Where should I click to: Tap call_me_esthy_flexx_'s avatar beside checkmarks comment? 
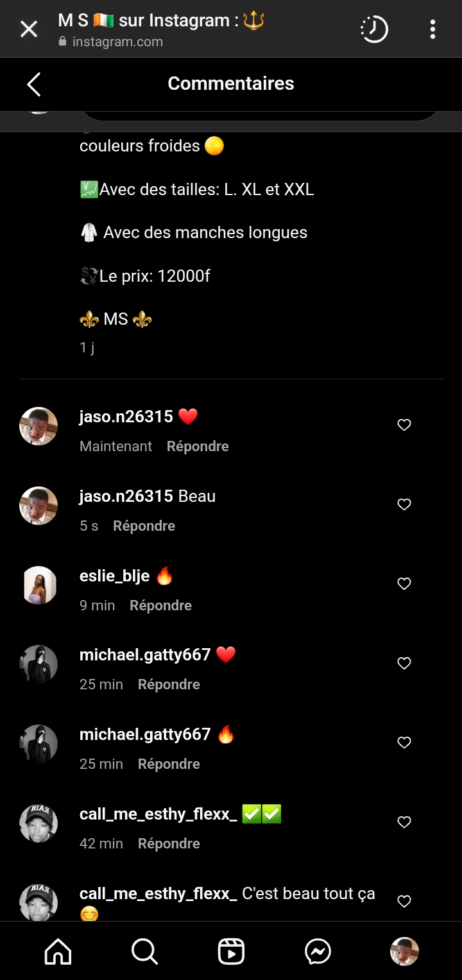38,823
